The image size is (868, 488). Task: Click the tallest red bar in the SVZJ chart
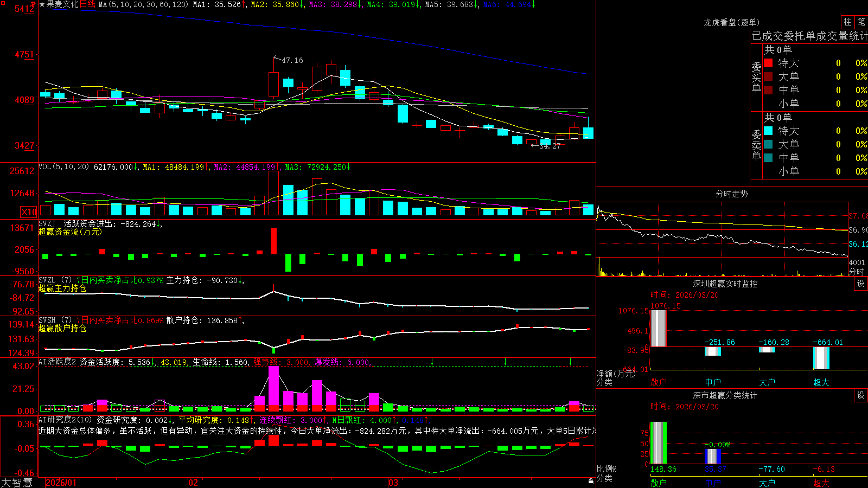[x=273, y=241]
